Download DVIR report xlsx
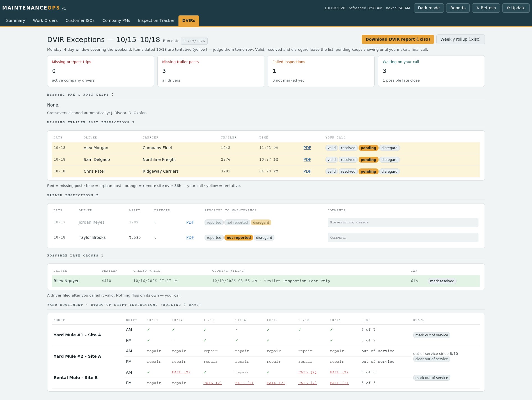This screenshot has width=532, height=400. point(398,39)
